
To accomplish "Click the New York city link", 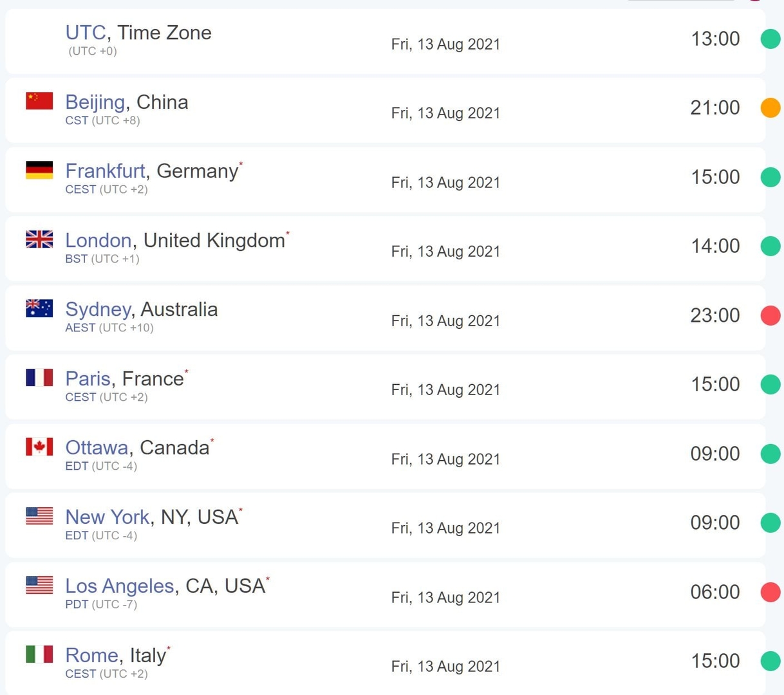I will pos(107,517).
